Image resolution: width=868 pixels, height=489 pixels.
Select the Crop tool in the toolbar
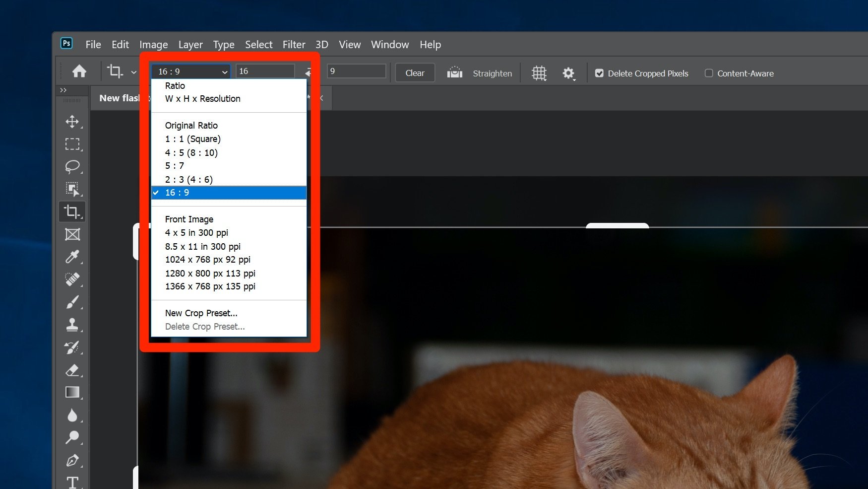(72, 211)
